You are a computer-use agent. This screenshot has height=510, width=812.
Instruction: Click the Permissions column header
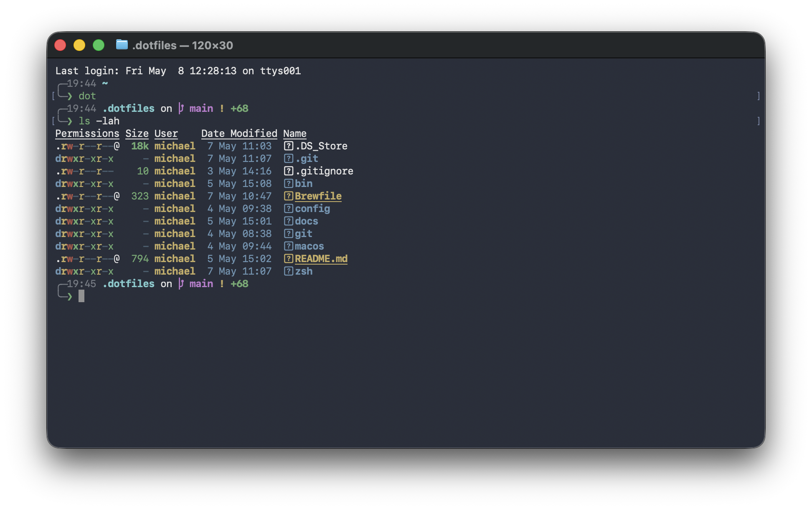pos(87,134)
